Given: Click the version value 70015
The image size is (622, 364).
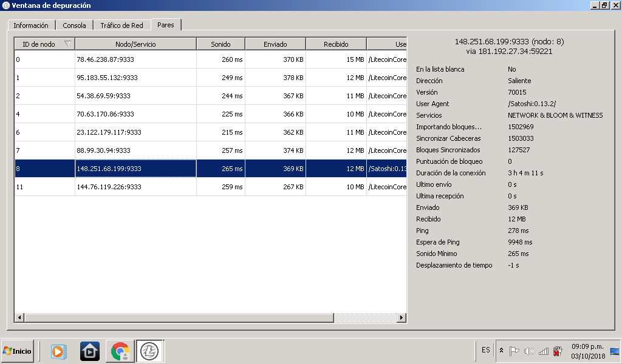Looking at the screenshot, I should tap(517, 92).
